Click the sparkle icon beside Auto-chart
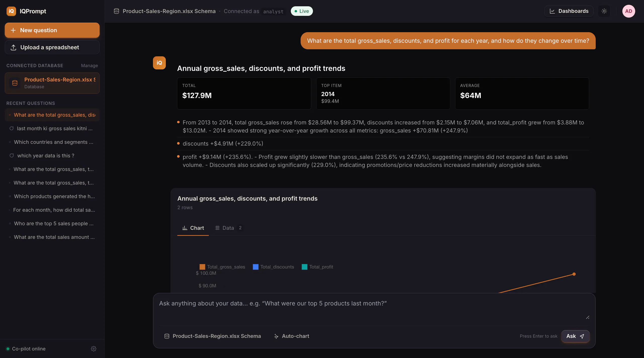The height and width of the screenshot is (358, 644). 276,336
